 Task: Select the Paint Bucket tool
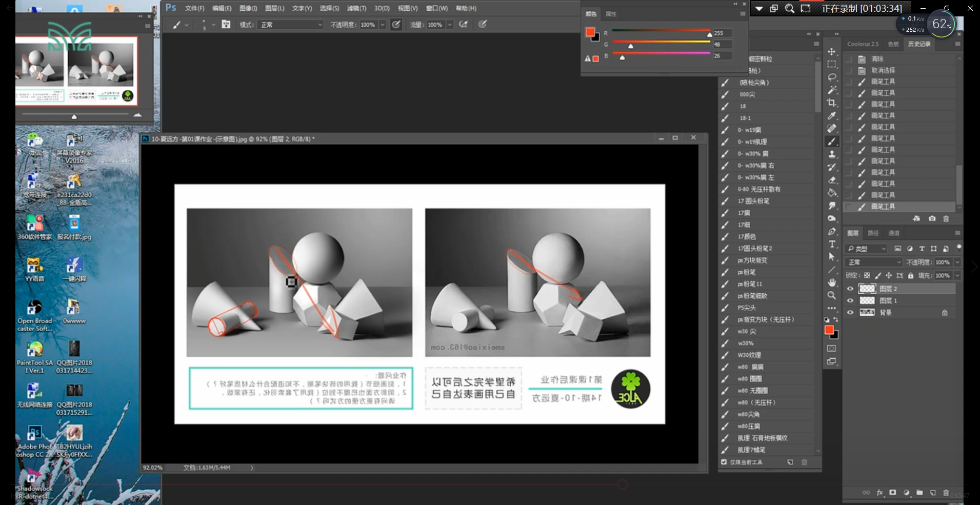832,193
